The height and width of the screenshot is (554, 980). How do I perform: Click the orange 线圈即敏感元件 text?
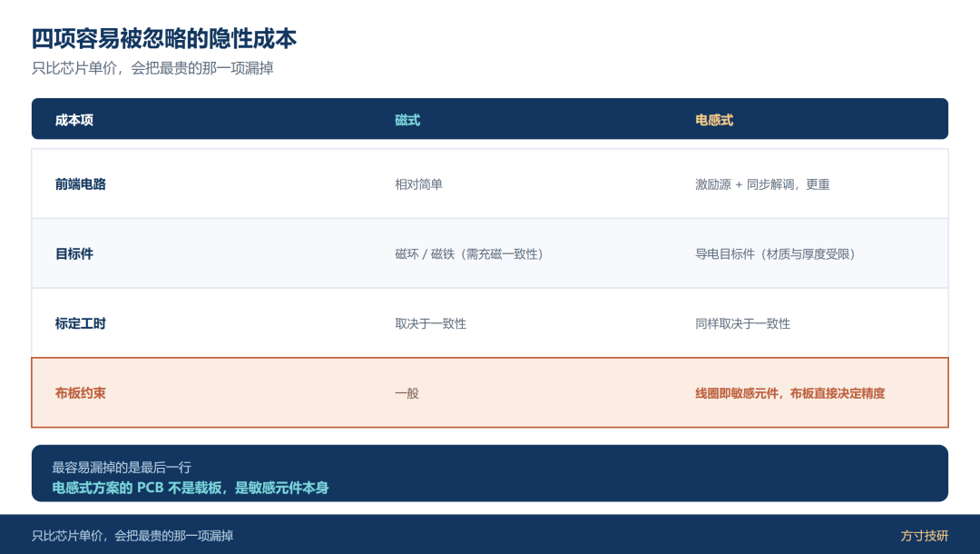pyautogui.click(x=737, y=393)
